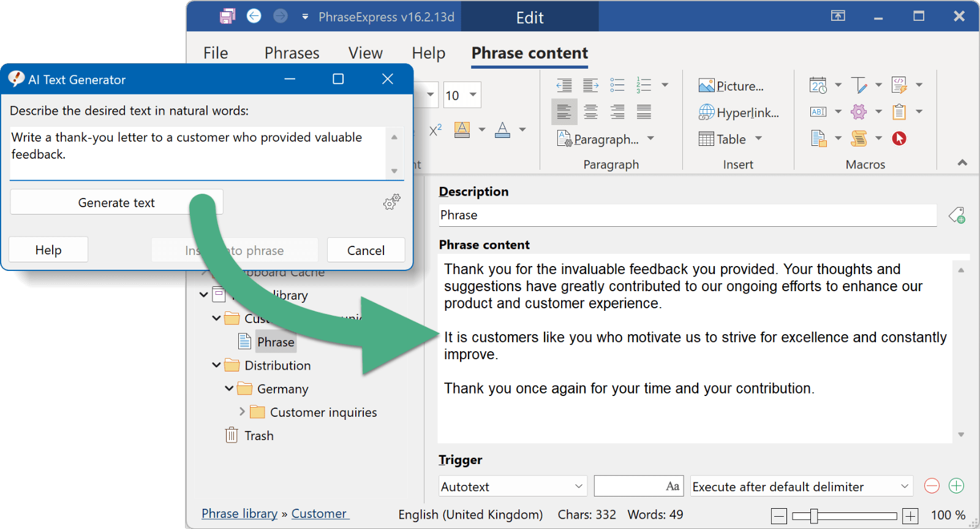980x529 pixels.
Task: Click the orange scroll macro icon
Action: [x=859, y=139]
